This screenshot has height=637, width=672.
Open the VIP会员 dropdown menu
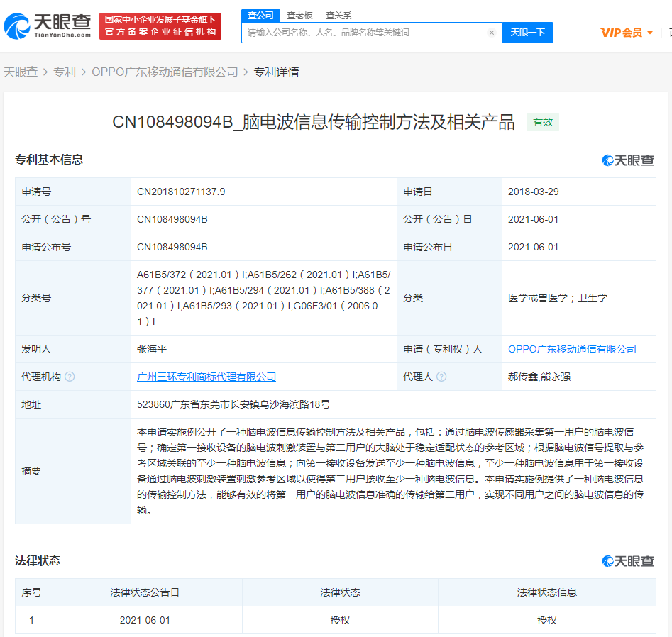click(624, 33)
